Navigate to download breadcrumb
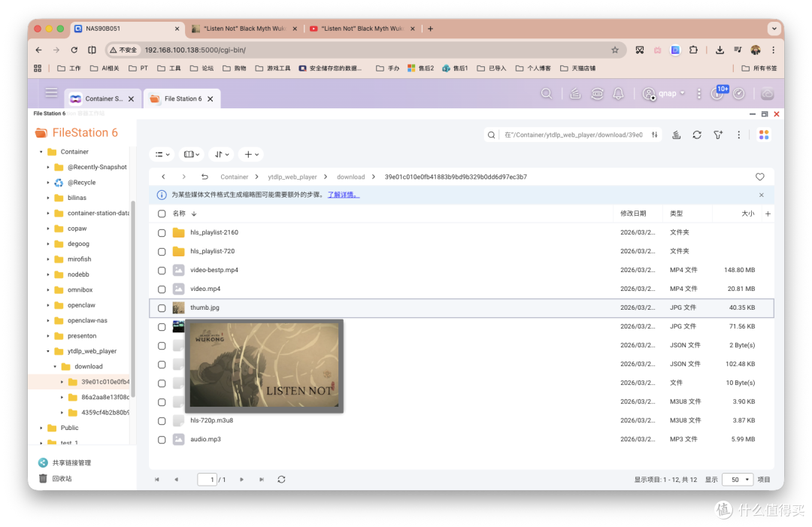This screenshot has width=812, height=527. 350,177
